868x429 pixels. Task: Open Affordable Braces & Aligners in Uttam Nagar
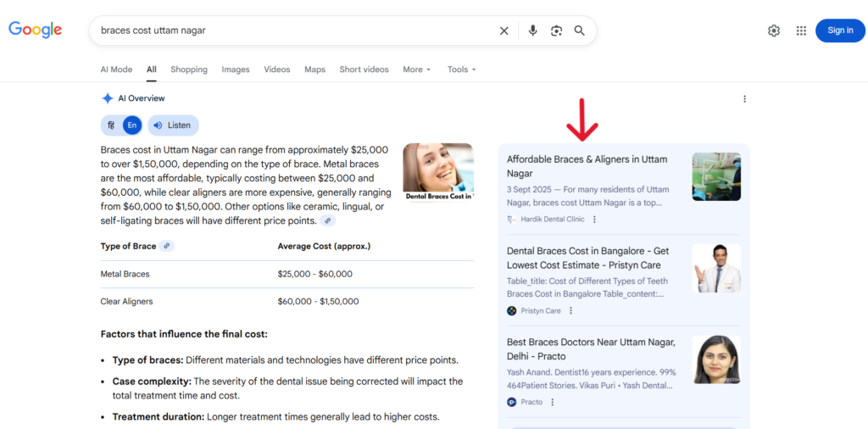[x=587, y=166]
